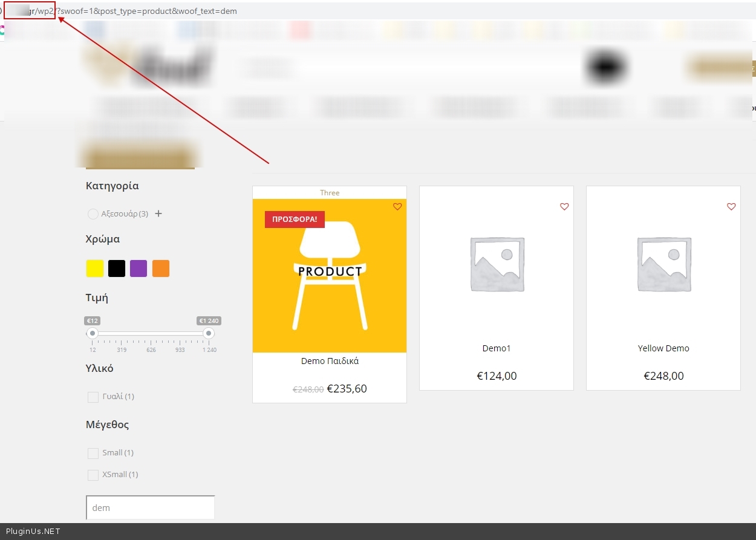Viewport: 756px width, 540px height.
Task: Add Demo Παιδικά to wishlist via heart icon
Action: coord(397,207)
